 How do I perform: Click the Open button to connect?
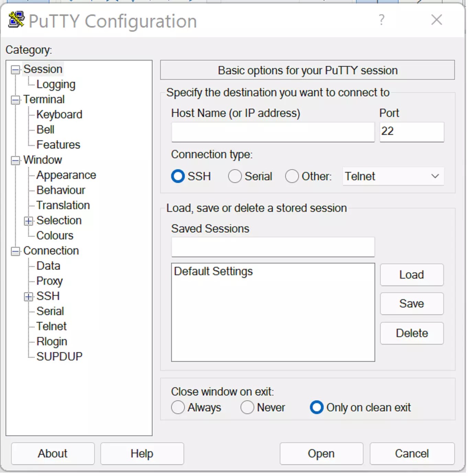[321, 453]
